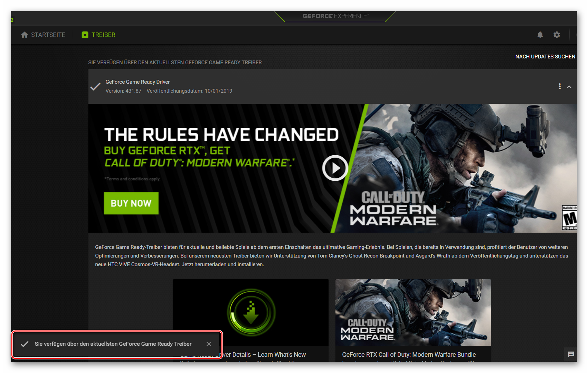This screenshot has height=373, width=588.
Task: Click the checkmark icon in the notification toast
Action: coord(25,344)
